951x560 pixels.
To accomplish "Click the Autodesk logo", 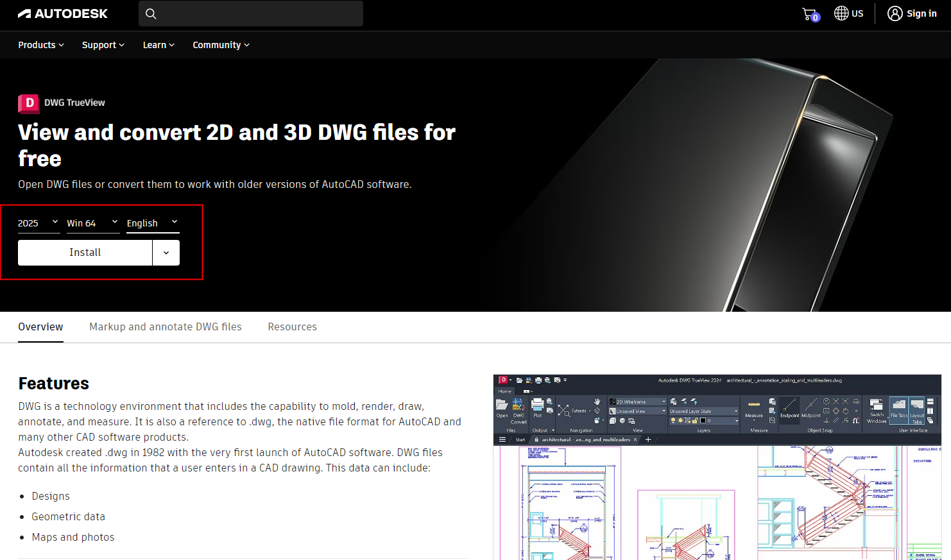I will [62, 13].
